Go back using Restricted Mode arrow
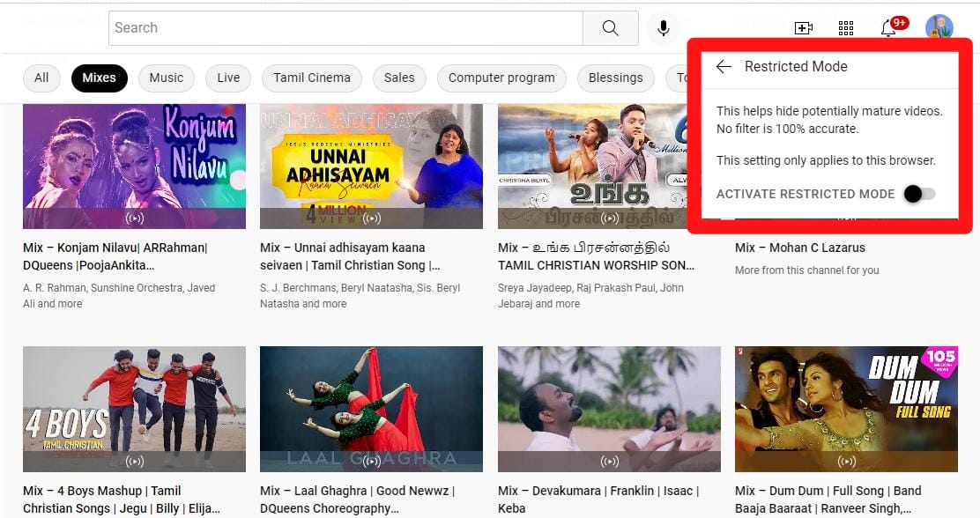Image resolution: width=980 pixels, height=518 pixels. 724,66
